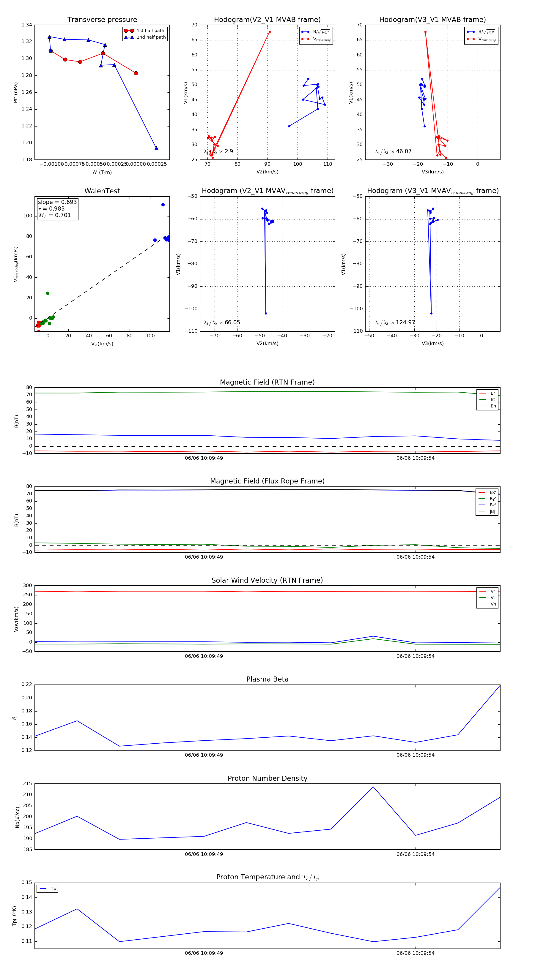This screenshot has height=980, width=535.
Task: Click the lowest blue point in V2_V1 MVAV remaining hodogram
Action: 266,314
